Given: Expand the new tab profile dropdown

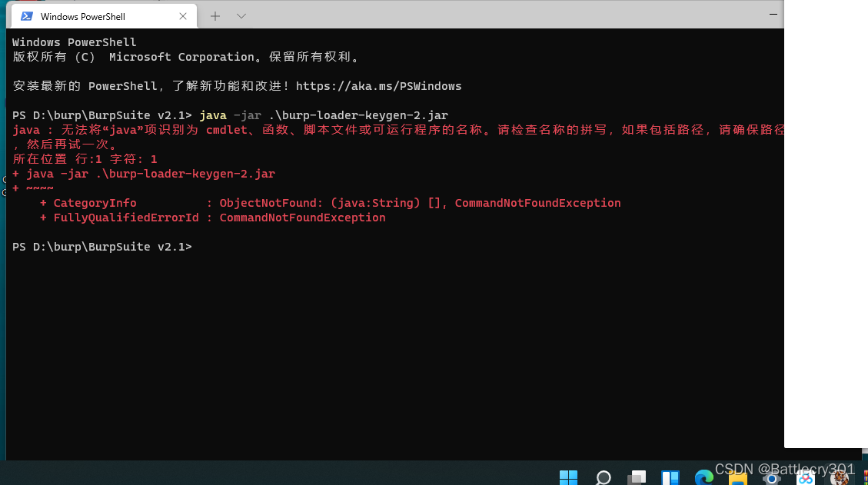Looking at the screenshot, I should 241,16.
